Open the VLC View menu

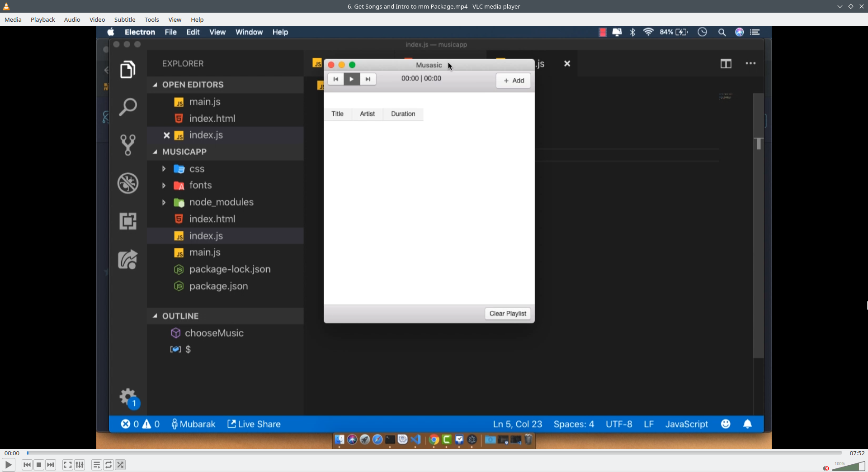(x=175, y=19)
